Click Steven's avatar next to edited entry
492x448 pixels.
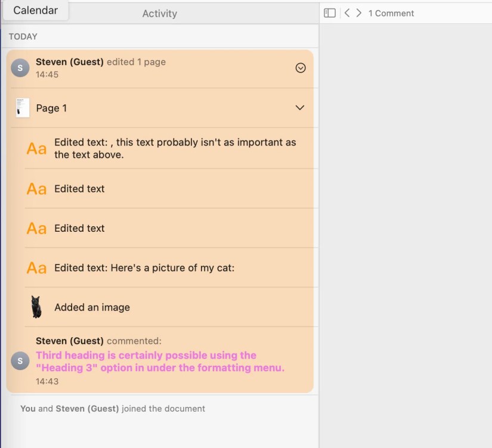[x=20, y=68]
